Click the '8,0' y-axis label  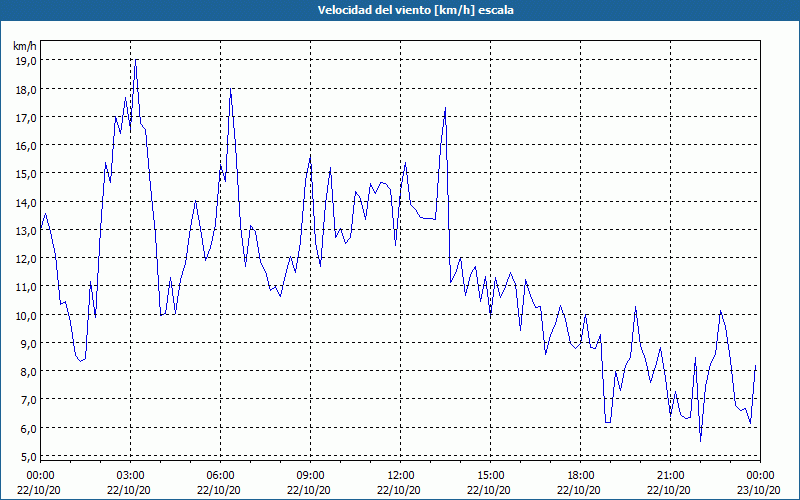[x=29, y=371]
